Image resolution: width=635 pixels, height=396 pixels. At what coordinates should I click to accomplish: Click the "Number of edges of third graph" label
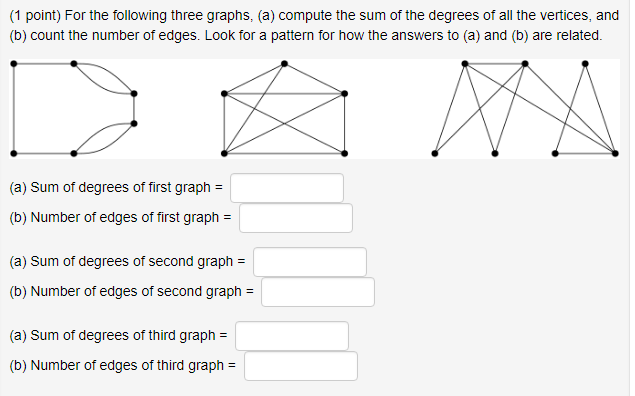tap(127, 365)
